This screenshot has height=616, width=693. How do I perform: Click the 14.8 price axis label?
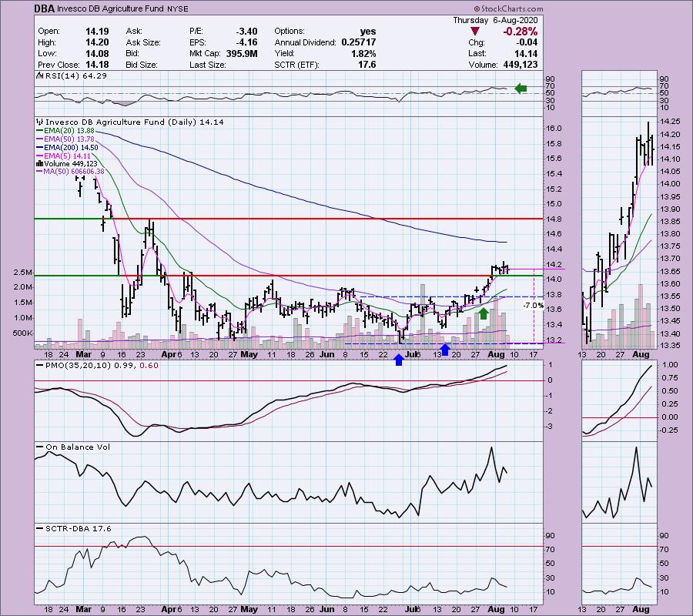pyautogui.click(x=554, y=219)
